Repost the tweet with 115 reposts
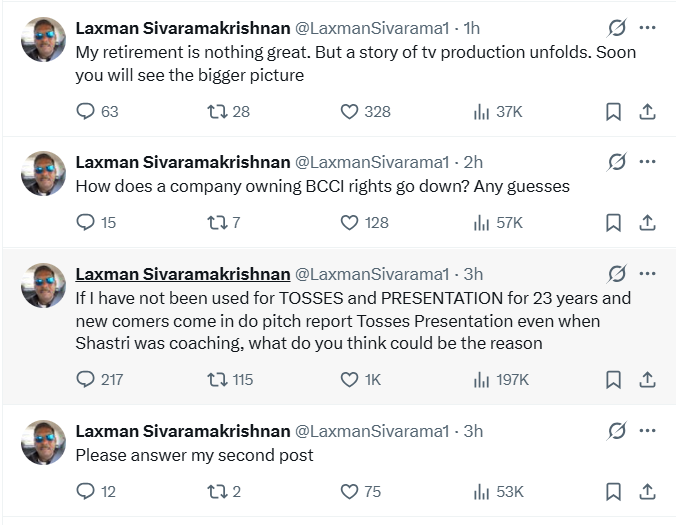This screenshot has height=525, width=676. pyautogui.click(x=214, y=379)
